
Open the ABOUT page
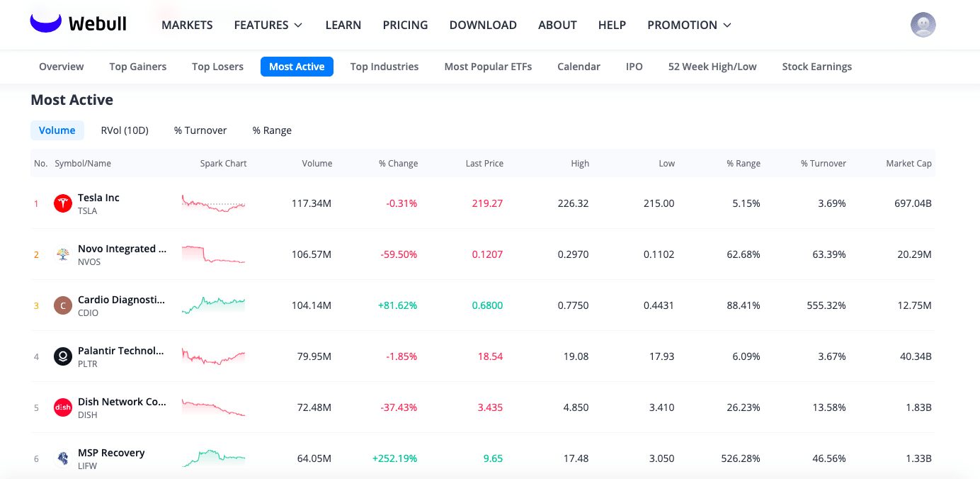pyautogui.click(x=557, y=25)
